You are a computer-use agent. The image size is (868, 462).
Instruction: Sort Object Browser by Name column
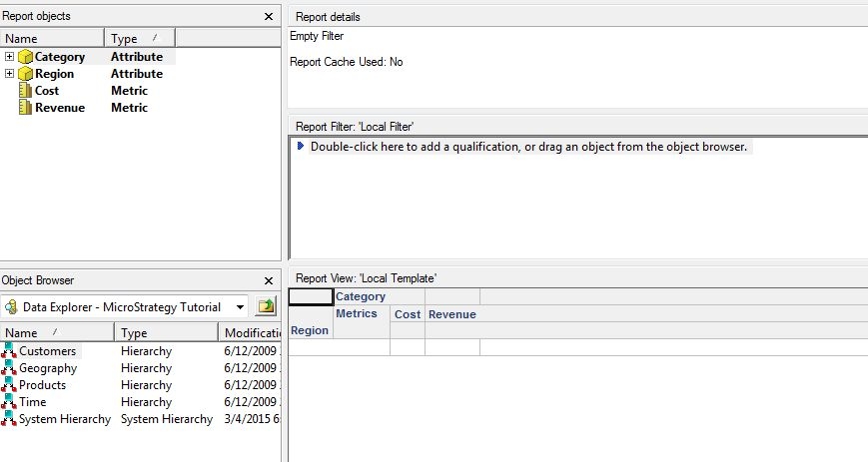coord(57,332)
